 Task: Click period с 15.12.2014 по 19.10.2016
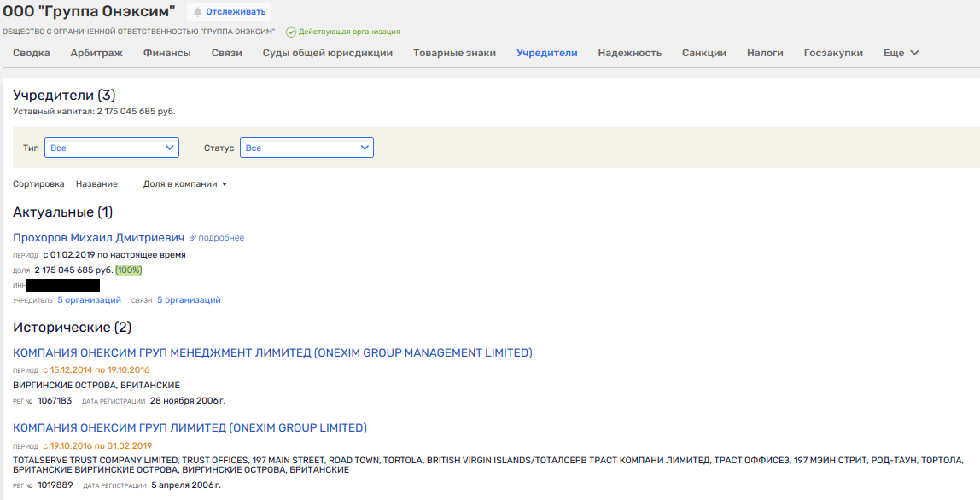96,370
